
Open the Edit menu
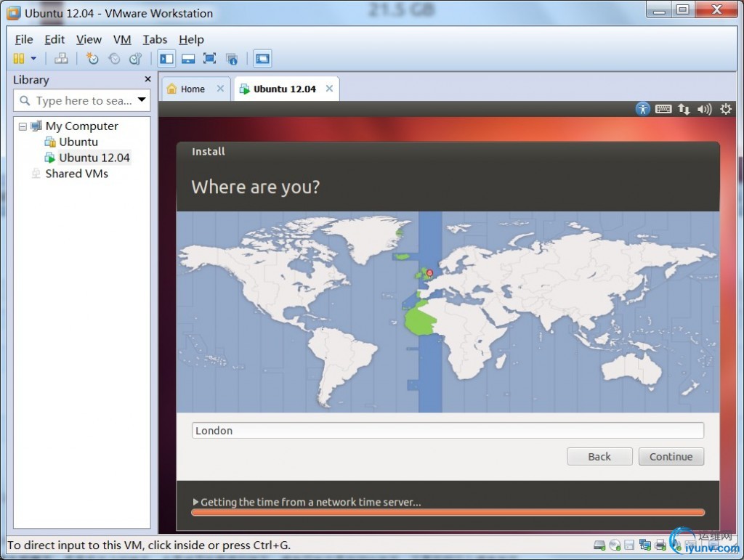tap(54, 39)
